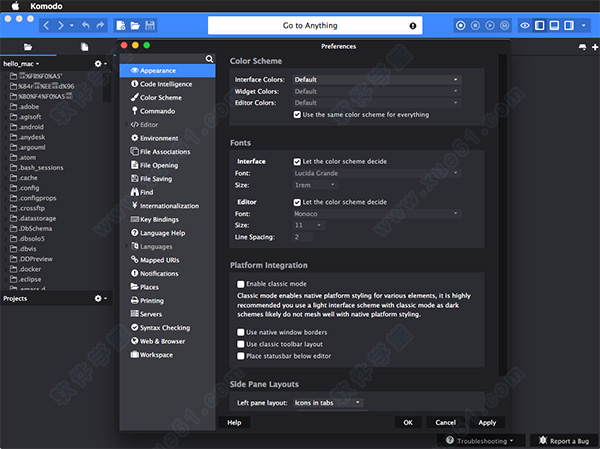The image size is (600, 449).
Task: Save the recorded macro to the toolbox
Action: pos(505,26)
